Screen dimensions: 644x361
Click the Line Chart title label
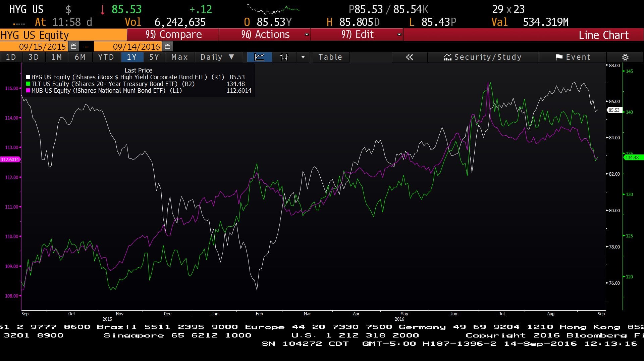(603, 35)
